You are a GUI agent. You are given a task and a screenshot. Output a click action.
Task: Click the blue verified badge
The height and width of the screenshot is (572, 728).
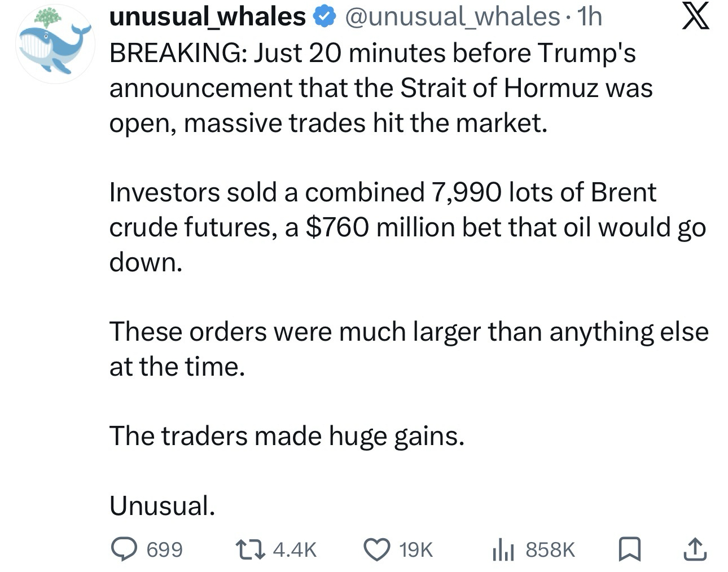[x=323, y=17]
